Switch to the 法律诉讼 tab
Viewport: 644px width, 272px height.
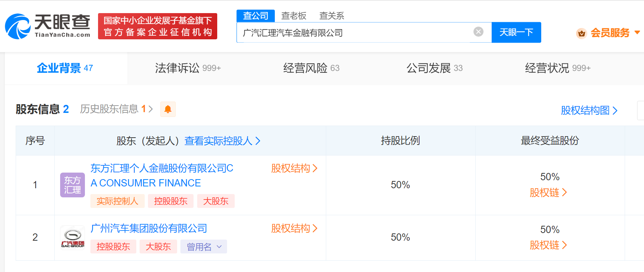(188, 68)
